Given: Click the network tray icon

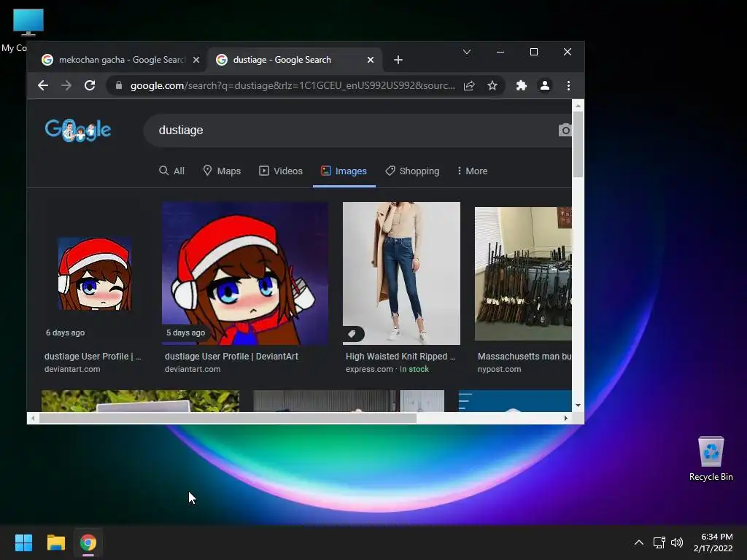Looking at the screenshot, I should tap(659, 542).
